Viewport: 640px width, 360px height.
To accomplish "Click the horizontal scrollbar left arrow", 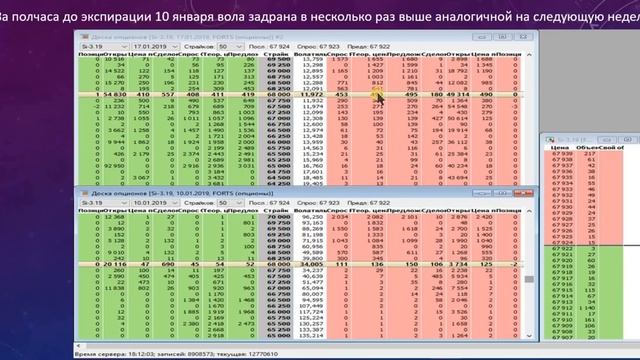I will coord(78,346).
